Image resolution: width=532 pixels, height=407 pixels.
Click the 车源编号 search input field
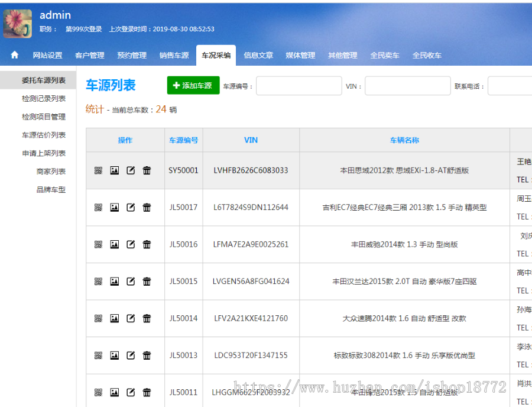click(299, 85)
